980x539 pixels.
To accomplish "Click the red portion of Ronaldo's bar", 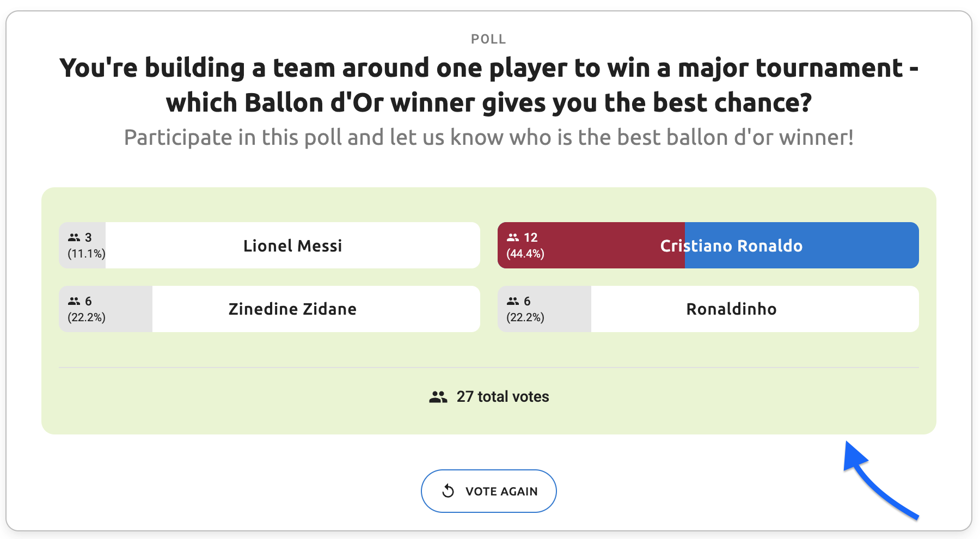I will (599, 246).
